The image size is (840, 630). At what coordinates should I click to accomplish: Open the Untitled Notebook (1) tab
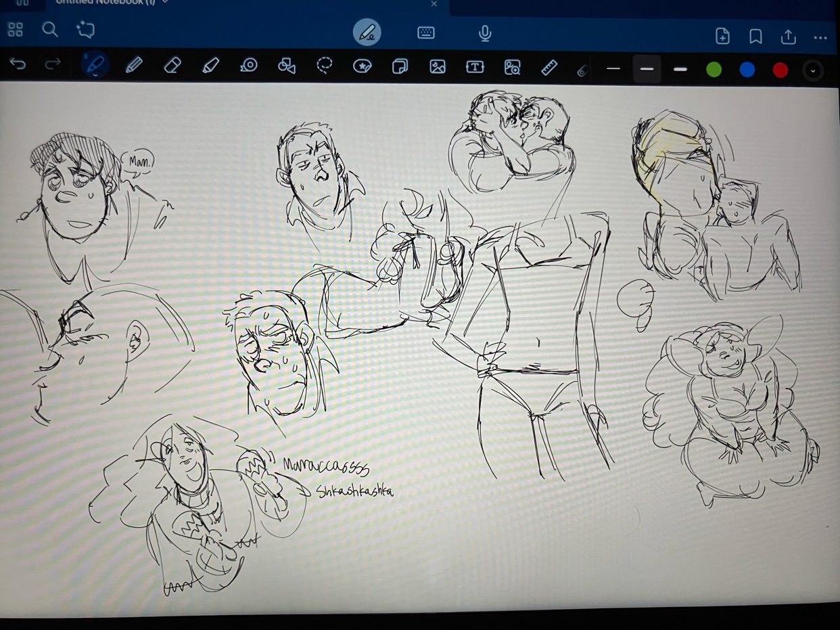[x=105, y=3]
